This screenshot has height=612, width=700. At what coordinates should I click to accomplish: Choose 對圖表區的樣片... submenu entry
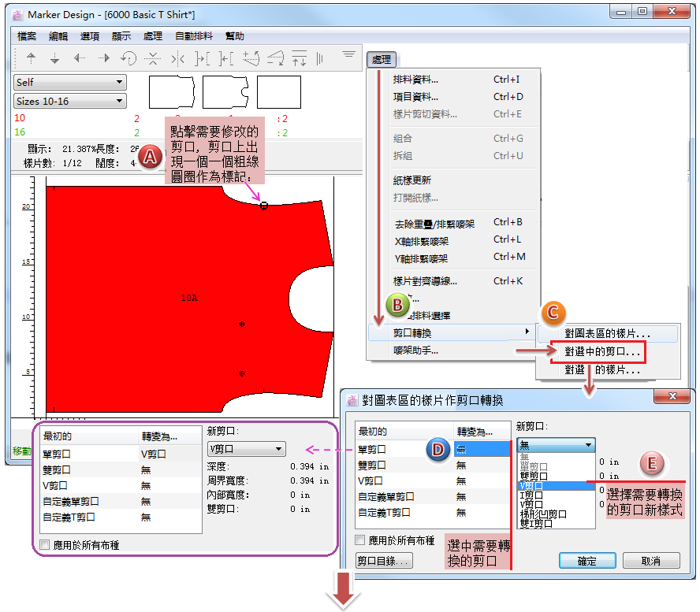pyautogui.click(x=608, y=333)
